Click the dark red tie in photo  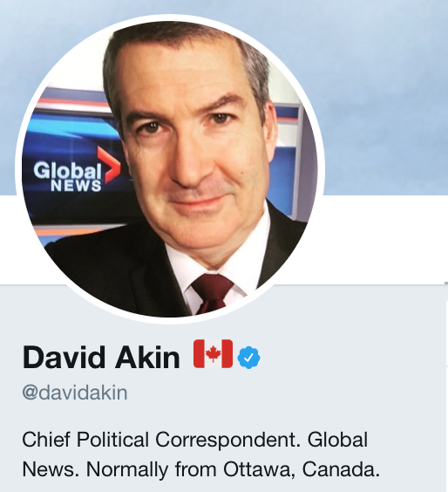coord(211,294)
